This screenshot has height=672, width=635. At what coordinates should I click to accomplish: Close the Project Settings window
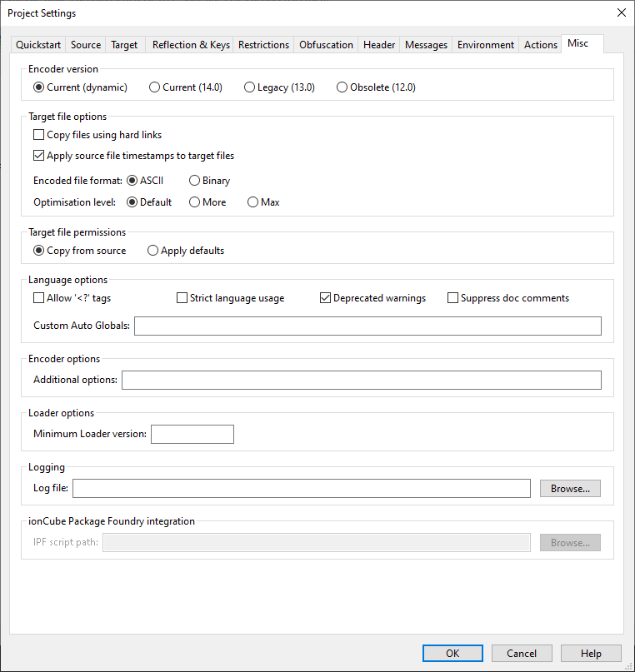622,12
